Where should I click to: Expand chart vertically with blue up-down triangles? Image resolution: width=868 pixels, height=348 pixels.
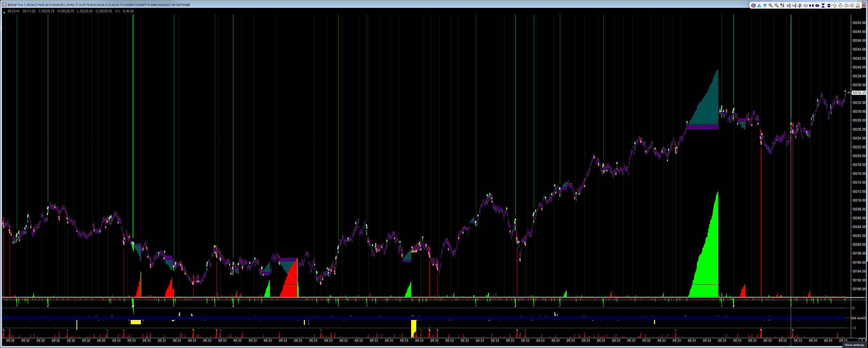point(829,5)
